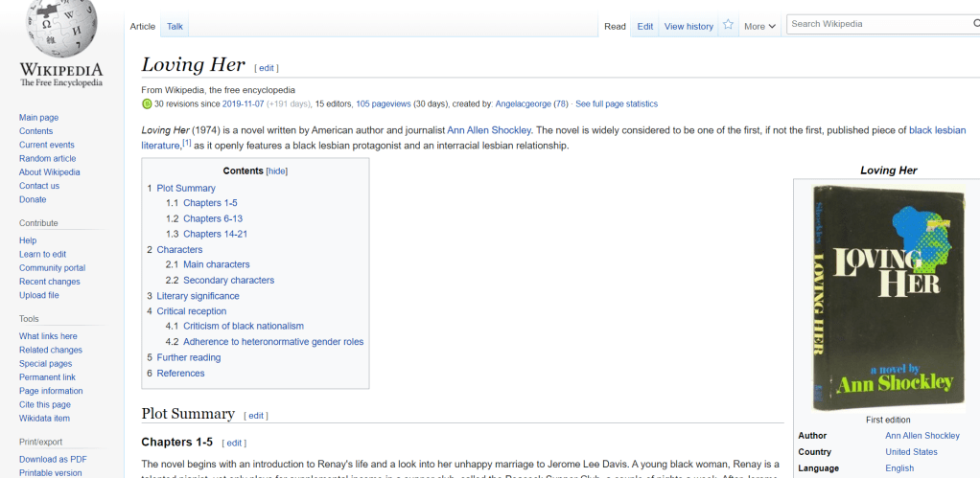
Task: Open Main page in sidebar
Action: 38,117
